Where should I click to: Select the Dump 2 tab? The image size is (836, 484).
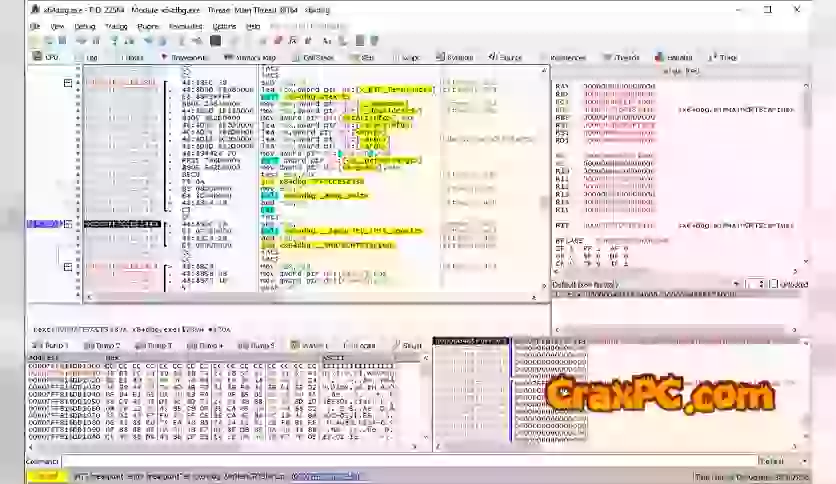click(x=104, y=345)
